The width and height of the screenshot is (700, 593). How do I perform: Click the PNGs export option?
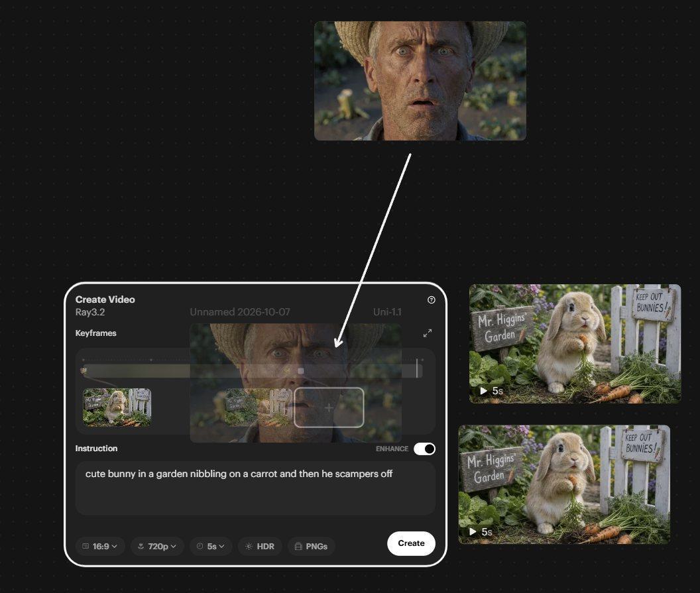pos(311,546)
